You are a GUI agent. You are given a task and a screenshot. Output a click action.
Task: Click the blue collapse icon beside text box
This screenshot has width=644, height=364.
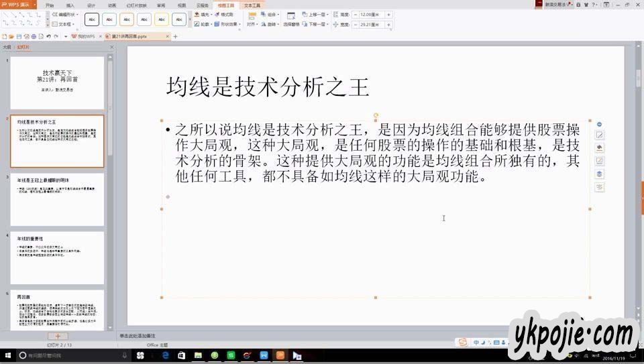coord(600,124)
